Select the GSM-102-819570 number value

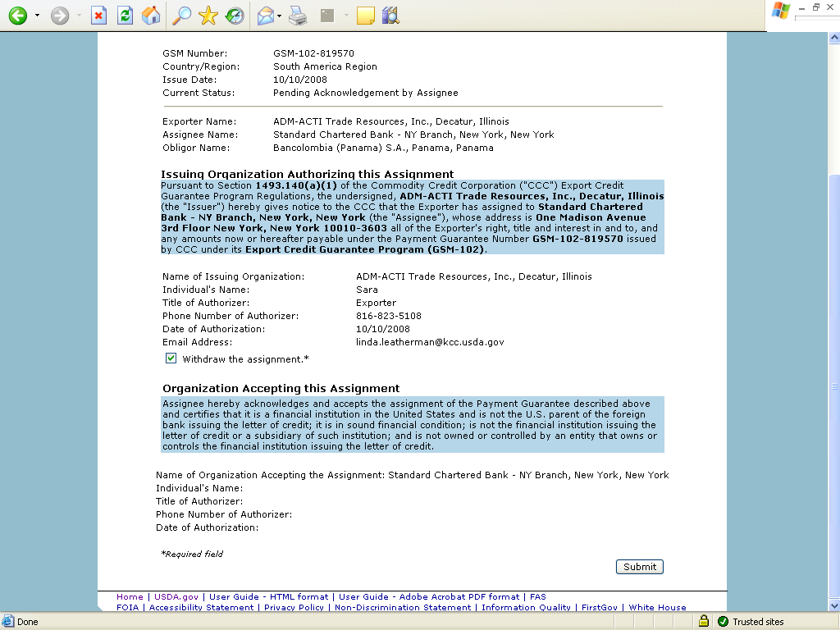pos(313,53)
